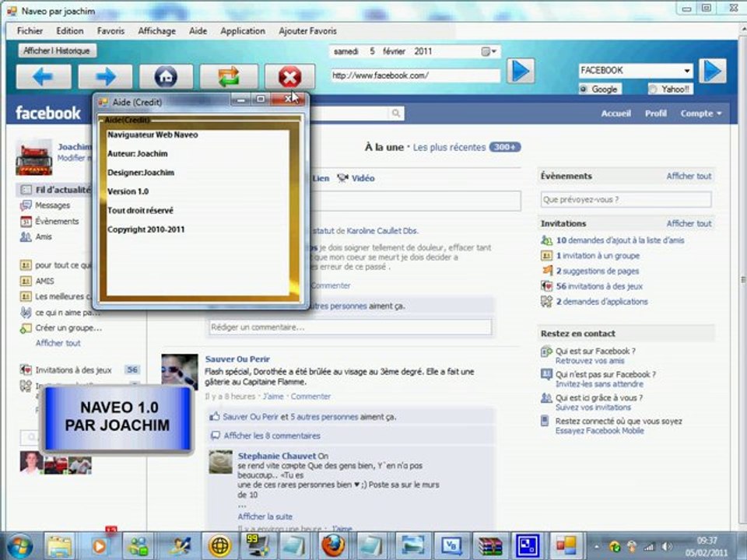
Task: Navigate to URL with the blue play arrow
Action: tap(521, 71)
